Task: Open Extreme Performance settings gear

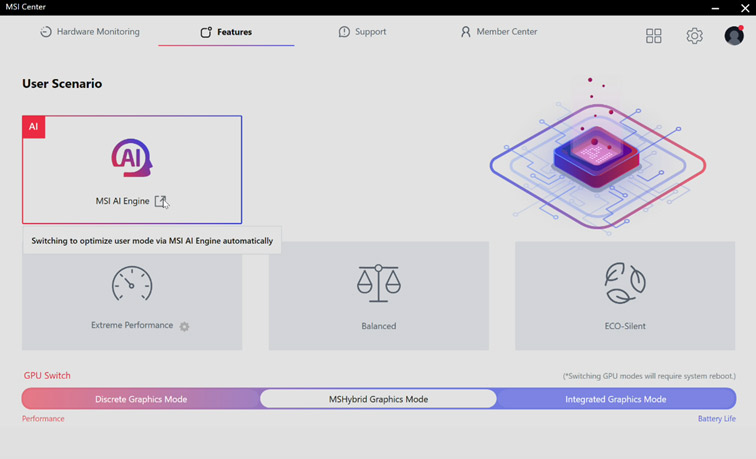Action: pos(184,327)
